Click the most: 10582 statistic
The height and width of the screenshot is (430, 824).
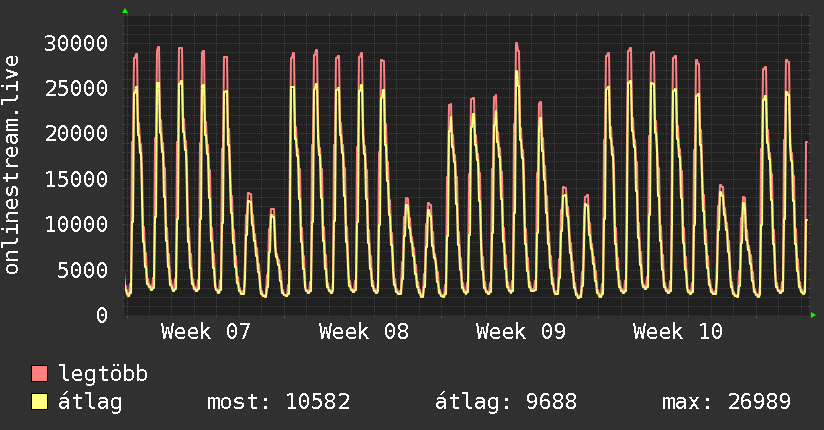(x=279, y=402)
